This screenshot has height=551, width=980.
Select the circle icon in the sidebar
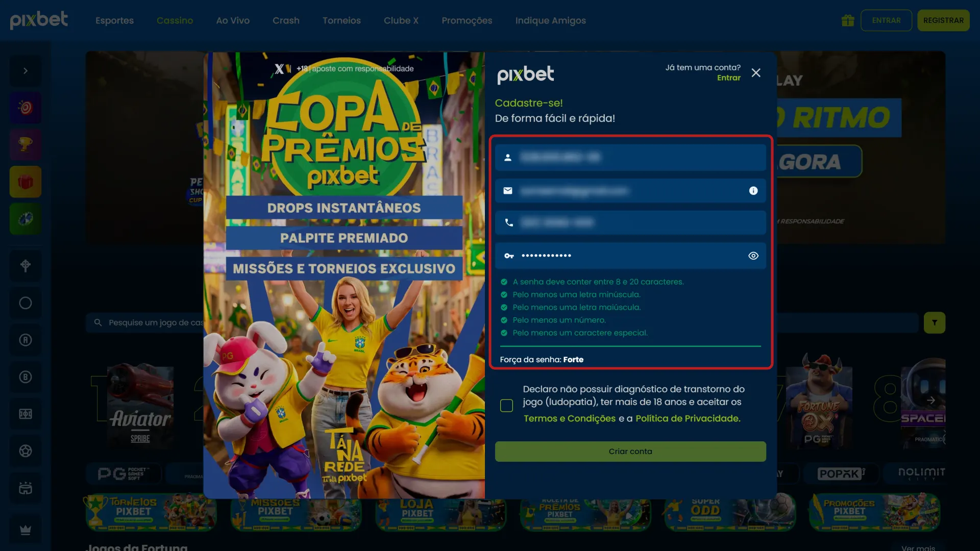(x=26, y=303)
